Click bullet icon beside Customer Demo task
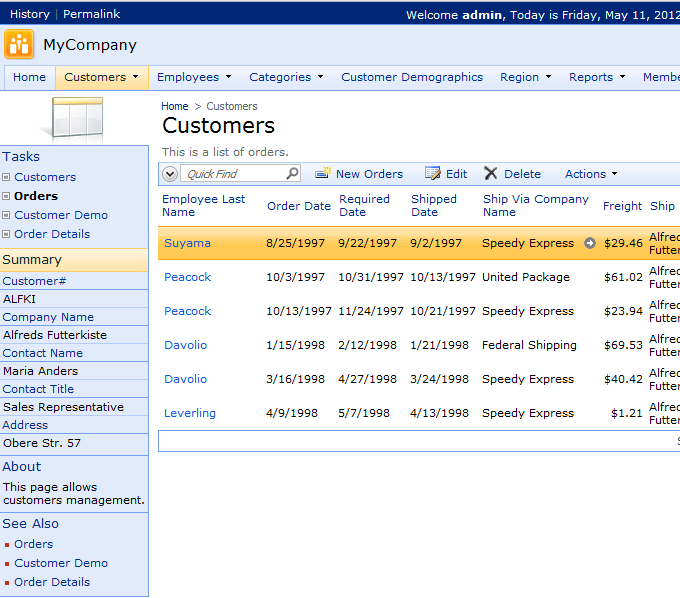Viewport: 680px width, 598px height. coord(7,215)
